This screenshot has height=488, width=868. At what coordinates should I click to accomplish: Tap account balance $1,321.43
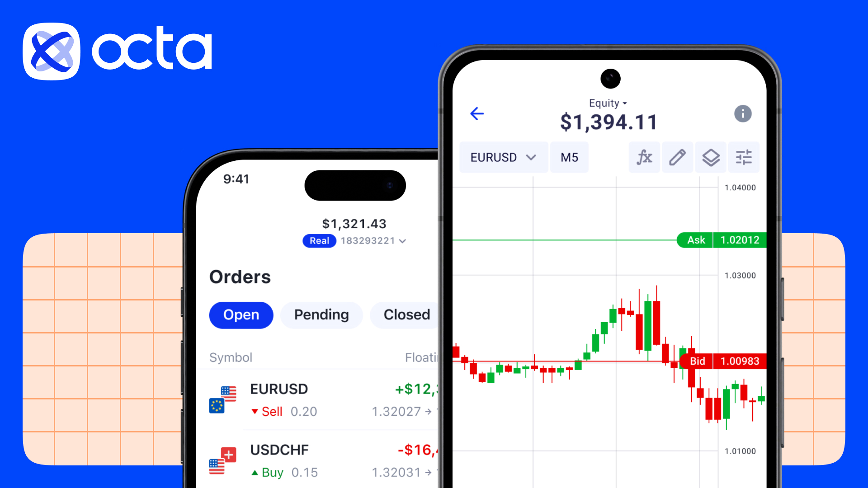click(x=354, y=224)
